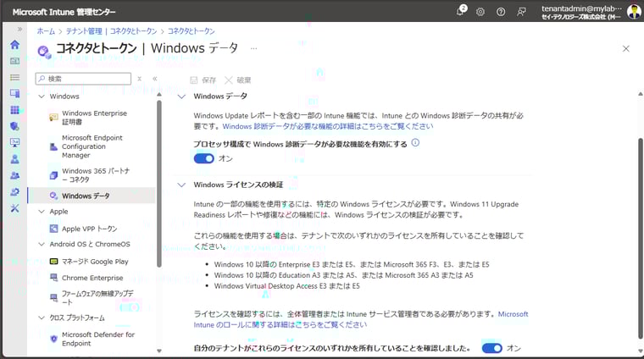Open settings gear in header

click(480, 12)
